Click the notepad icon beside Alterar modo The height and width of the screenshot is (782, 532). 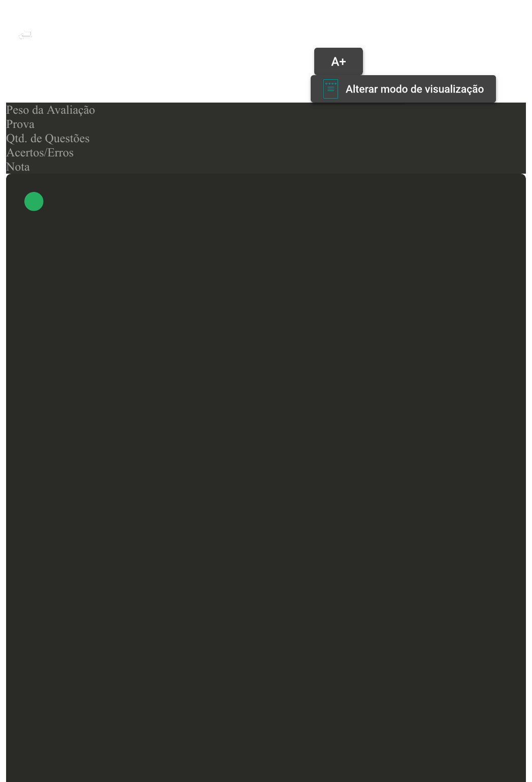(330, 89)
